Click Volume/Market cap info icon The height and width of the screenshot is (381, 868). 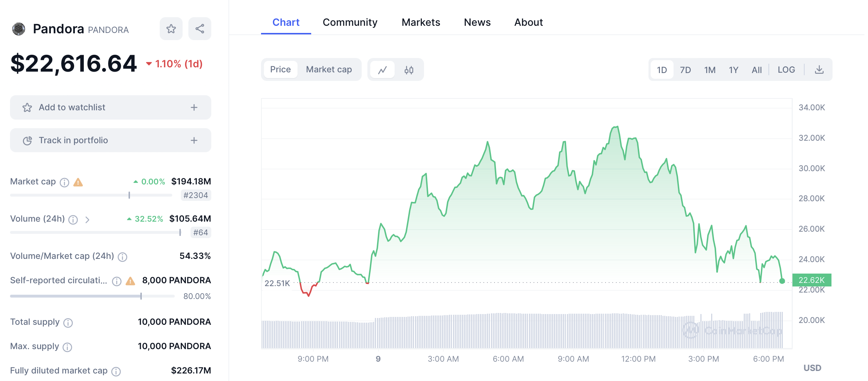pyautogui.click(x=122, y=257)
